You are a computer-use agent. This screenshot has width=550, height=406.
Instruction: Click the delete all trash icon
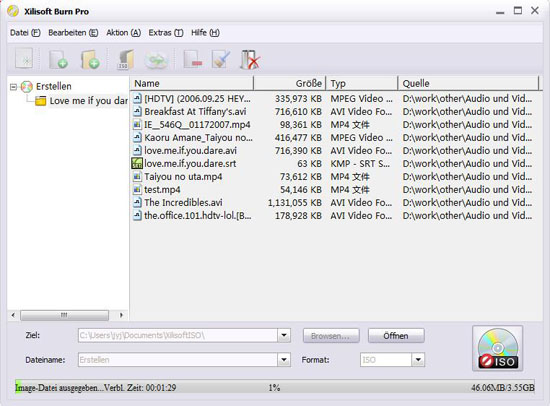pos(250,59)
